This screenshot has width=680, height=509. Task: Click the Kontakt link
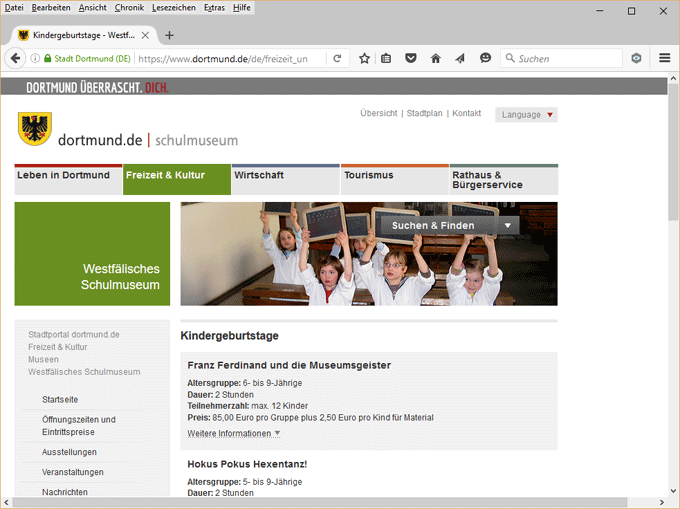click(x=467, y=113)
